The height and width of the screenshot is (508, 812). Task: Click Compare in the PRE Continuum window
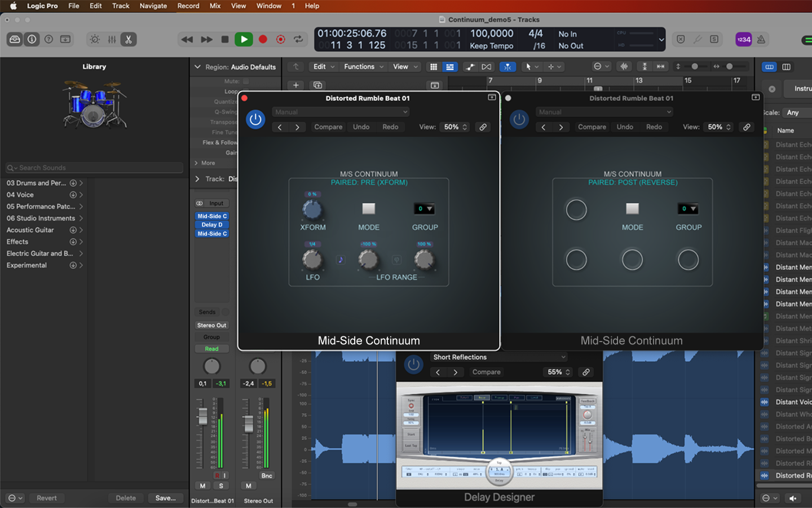[x=328, y=127]
